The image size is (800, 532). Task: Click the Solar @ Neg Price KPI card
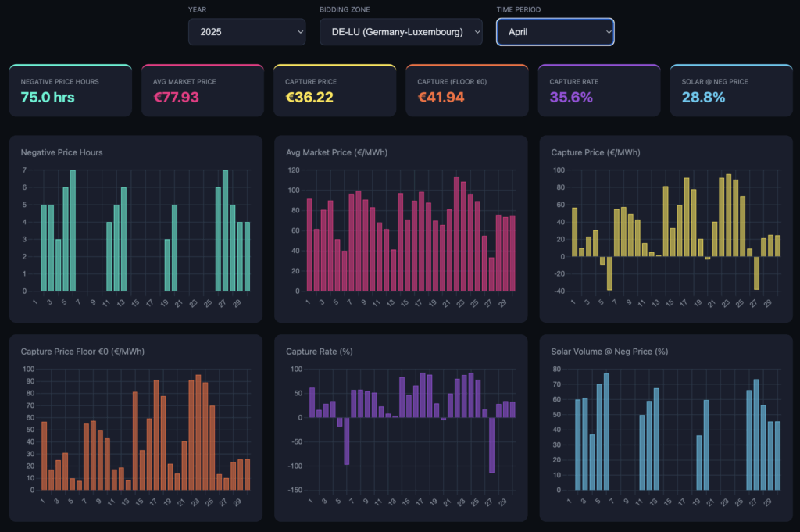point(731,91)
